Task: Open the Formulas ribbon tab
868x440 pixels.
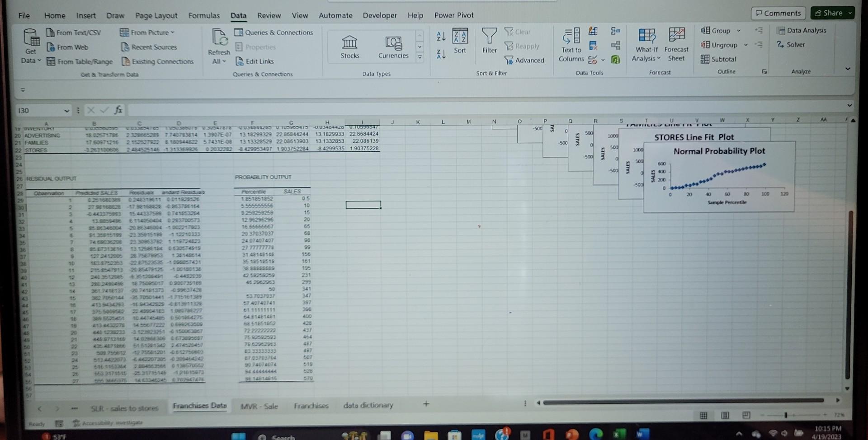Action: (x=204, y=15)
